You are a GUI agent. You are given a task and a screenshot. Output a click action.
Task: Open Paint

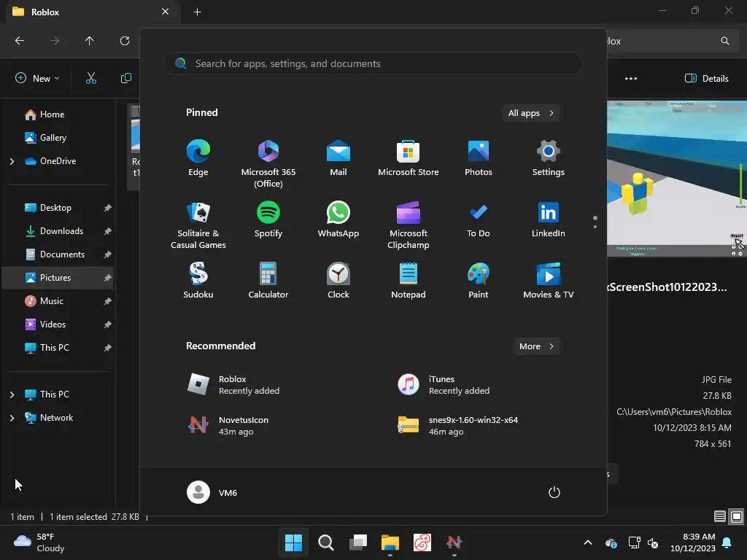pos(479,281)
